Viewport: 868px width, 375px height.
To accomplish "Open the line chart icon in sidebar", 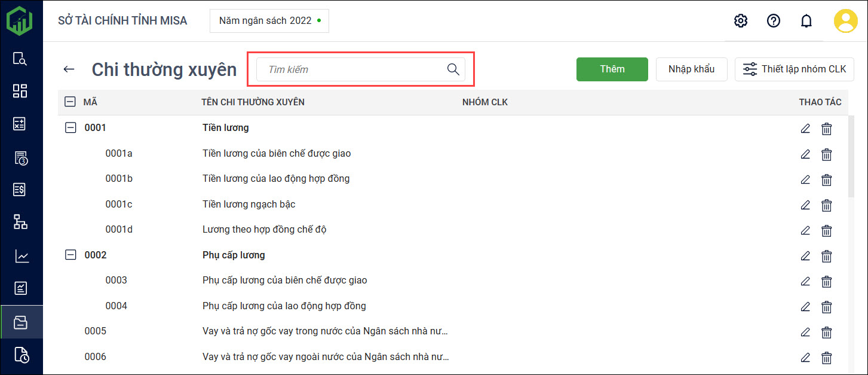I will tap(21, 256).
